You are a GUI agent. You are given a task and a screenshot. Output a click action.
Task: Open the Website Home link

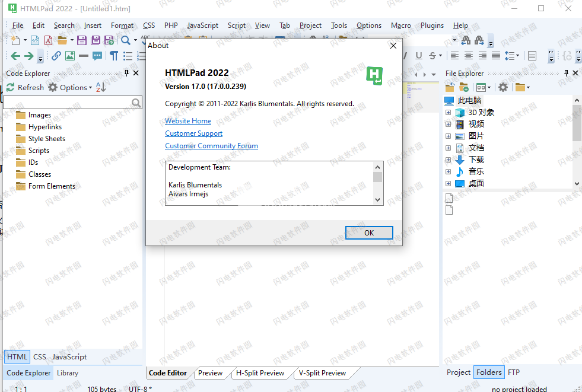(188, 121)
